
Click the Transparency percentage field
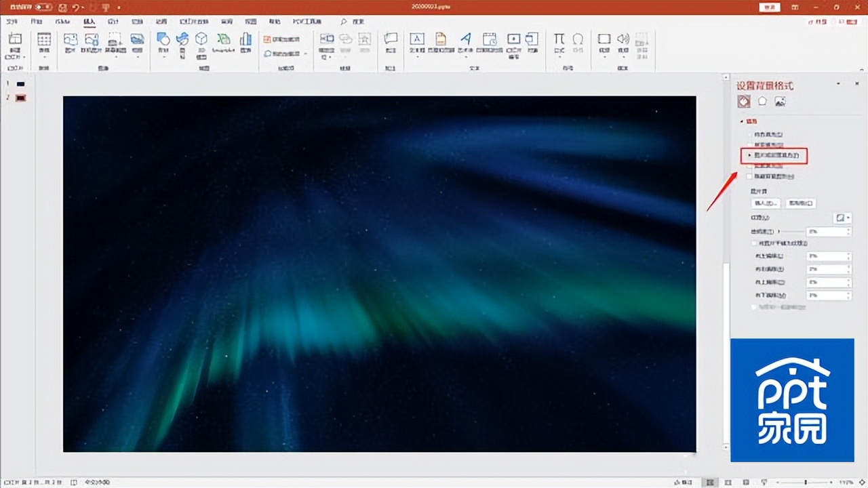tap(829, 232)
